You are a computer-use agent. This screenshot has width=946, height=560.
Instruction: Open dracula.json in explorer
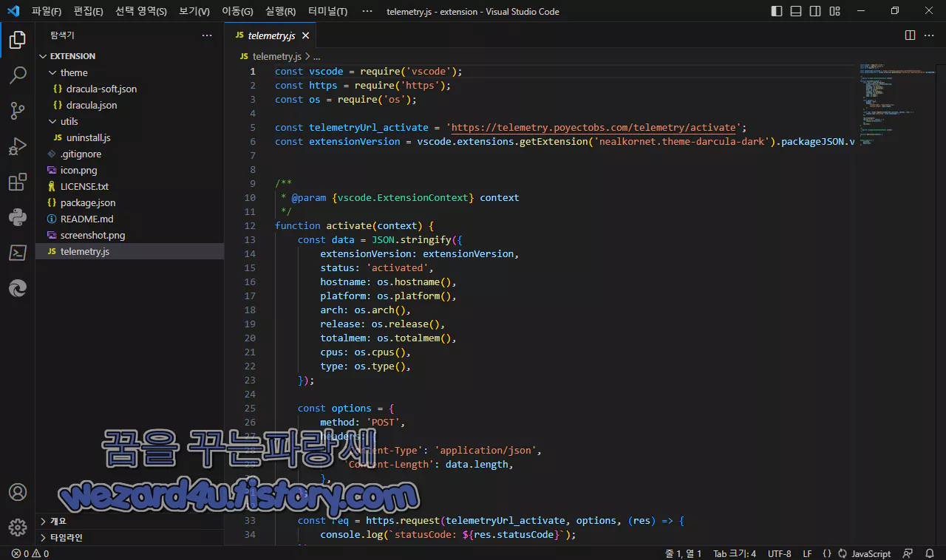129,105
